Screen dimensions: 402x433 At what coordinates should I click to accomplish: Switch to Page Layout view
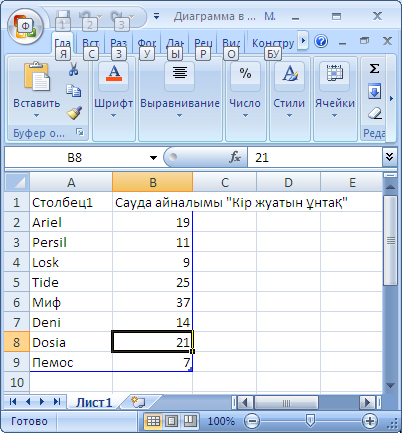click(x=172, y=421)
